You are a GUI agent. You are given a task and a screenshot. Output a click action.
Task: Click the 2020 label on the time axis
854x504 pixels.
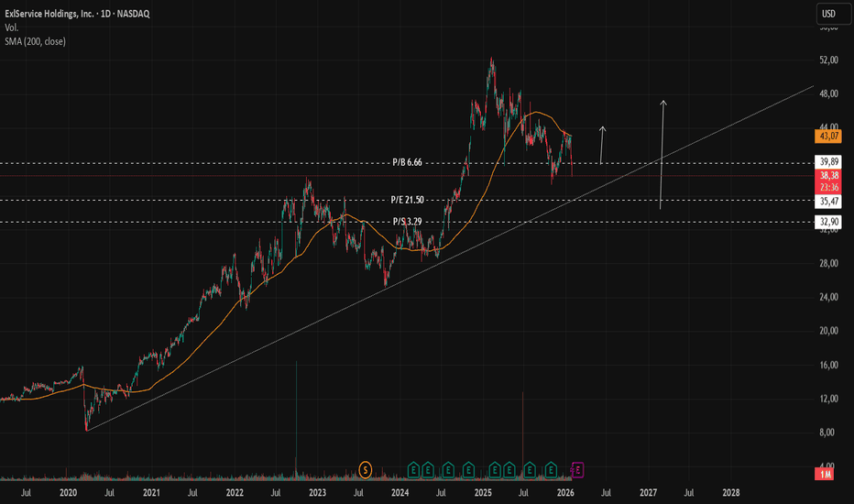[x=68, y=493]
